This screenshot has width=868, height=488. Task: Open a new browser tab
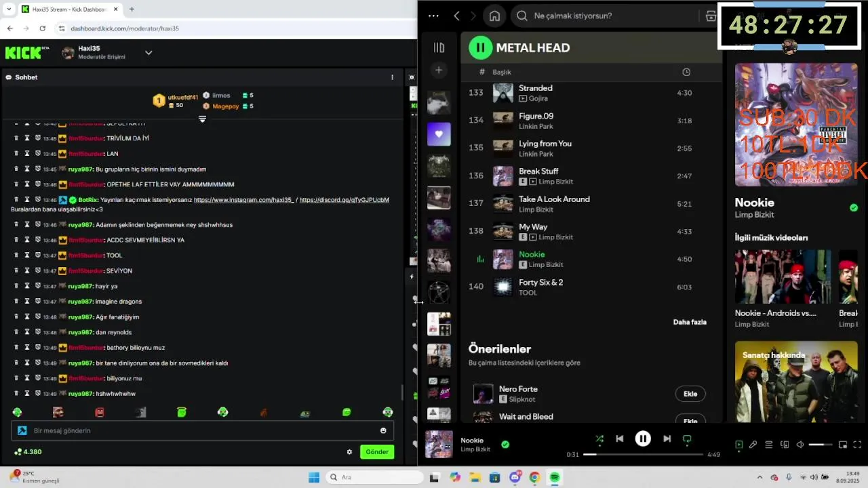click(132, 9)
